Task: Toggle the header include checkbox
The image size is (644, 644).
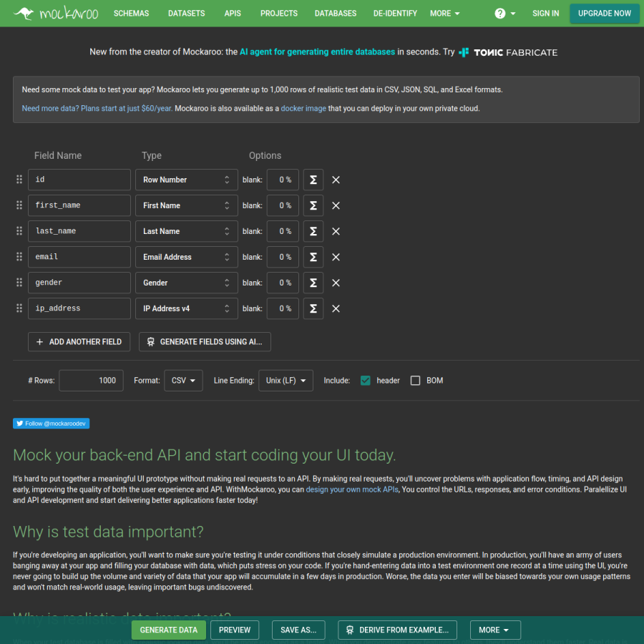Action: click(x=365, y=381)
